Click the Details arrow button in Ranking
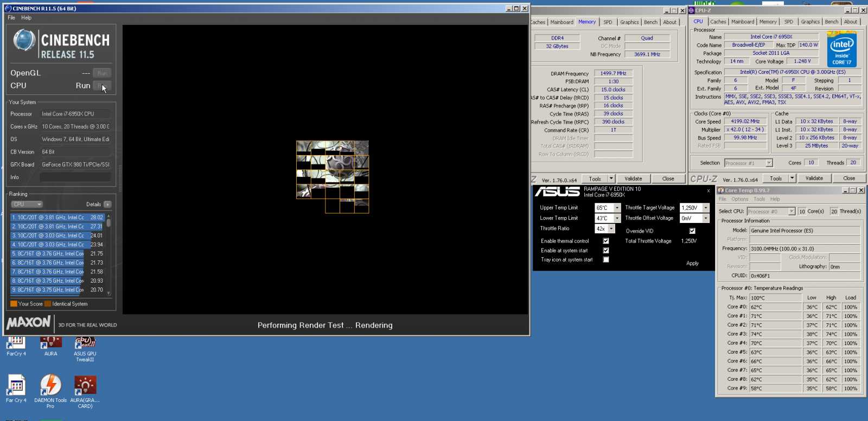 point(107,205)
